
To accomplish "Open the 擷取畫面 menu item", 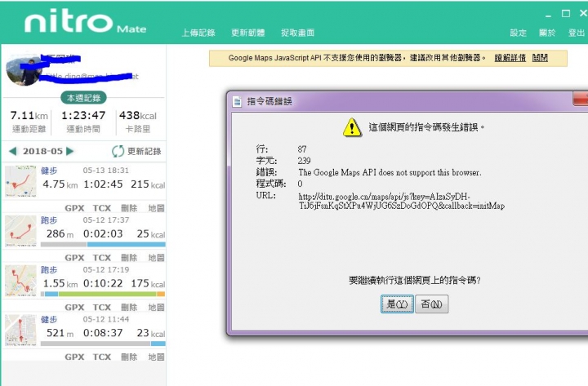I will pyautogui.click(x=298, y=33).
